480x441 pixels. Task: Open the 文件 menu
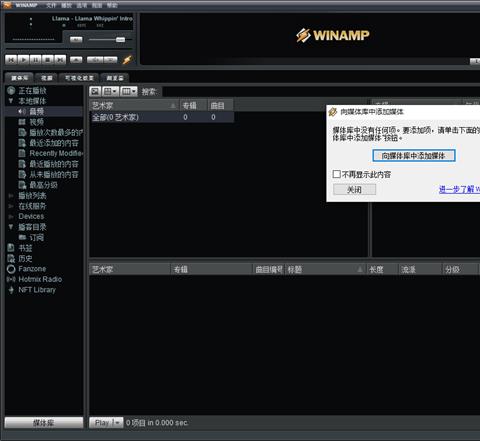click(x=51, y=5)
